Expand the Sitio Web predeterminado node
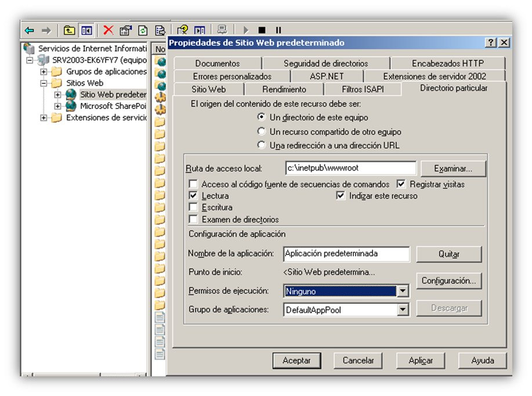Screen dimensions: 532x396 [57, 95]
